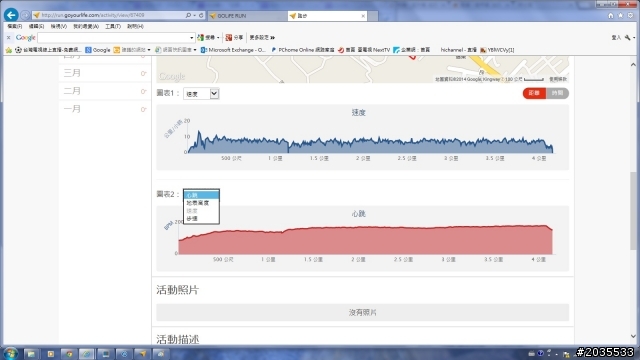Open the Chrome taskbar icon
The image size is (640, 360).
[x=69, y=354]
